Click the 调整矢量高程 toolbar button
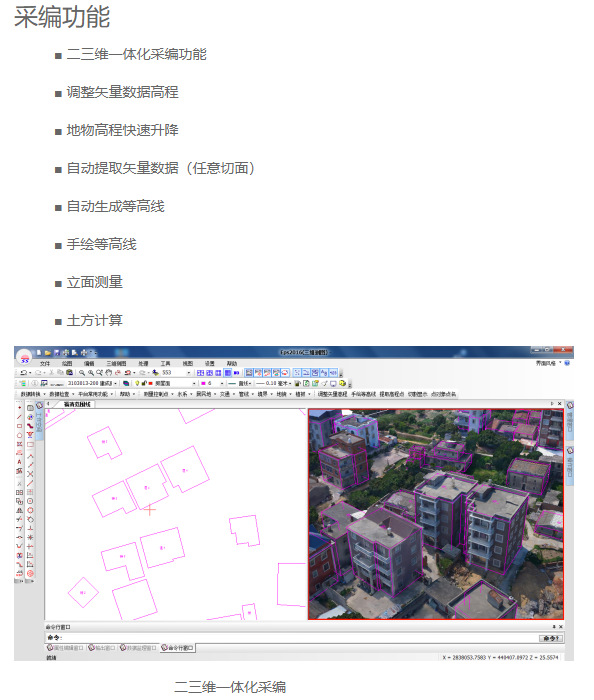The image size is (594, 700). (x=332, y=394)
